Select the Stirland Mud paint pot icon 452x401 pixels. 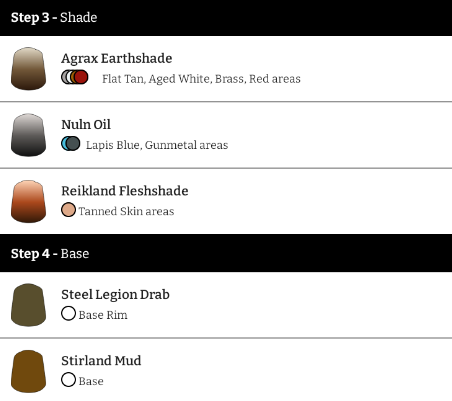28,371
